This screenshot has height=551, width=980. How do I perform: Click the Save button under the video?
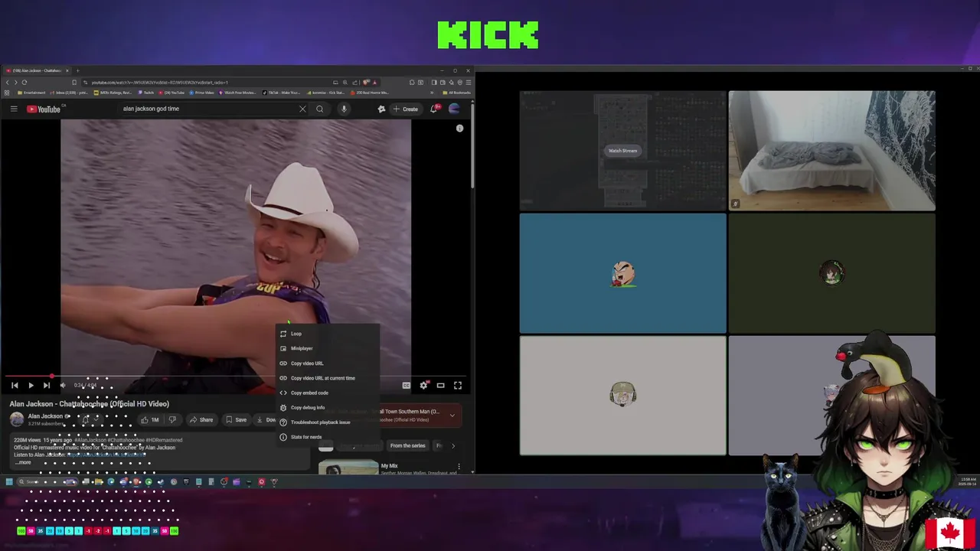[x=236, y=419]
